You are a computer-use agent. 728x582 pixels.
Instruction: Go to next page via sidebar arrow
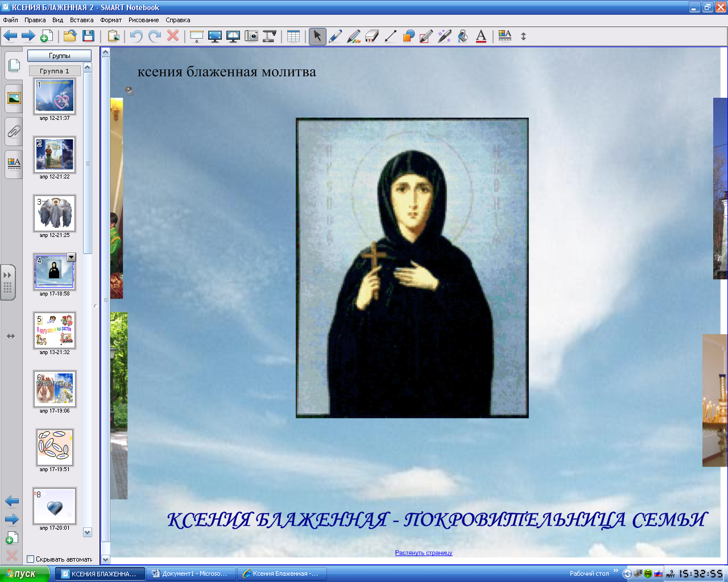[x=12, y=519]
